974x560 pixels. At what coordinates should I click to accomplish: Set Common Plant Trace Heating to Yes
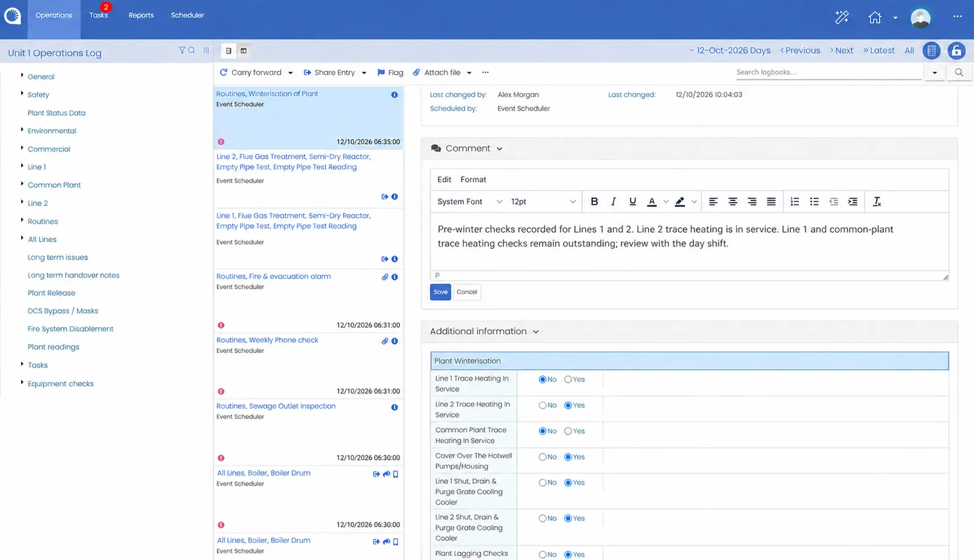(x=568, y=431)
